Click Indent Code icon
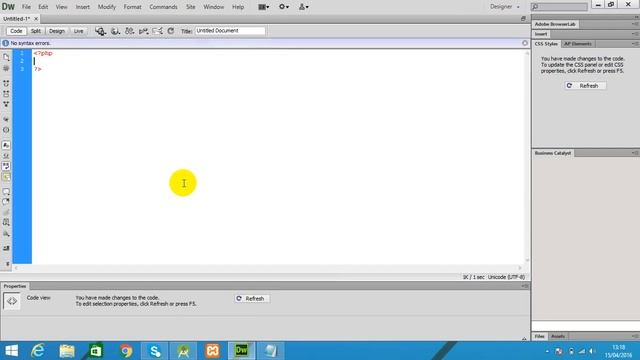640x360 pixels. click(x=6, y=248)
